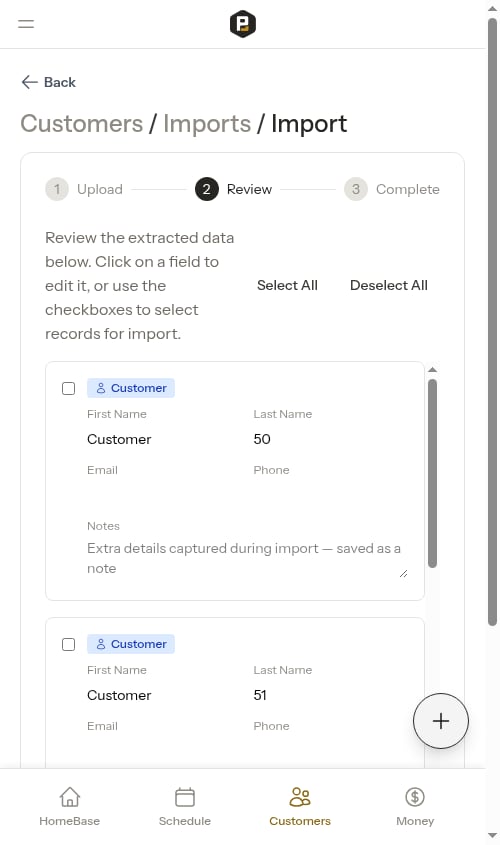Edit Last Name value 50
The height and width of the screenshot is (845, 500).
[x=330, y=439]
